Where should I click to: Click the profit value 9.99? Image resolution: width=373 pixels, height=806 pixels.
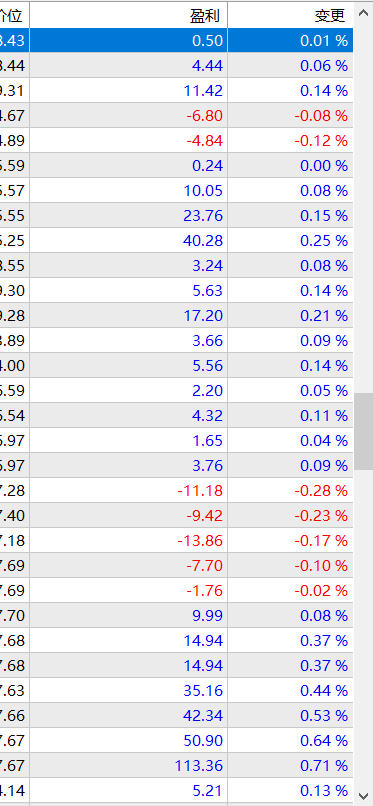point(208,616)
